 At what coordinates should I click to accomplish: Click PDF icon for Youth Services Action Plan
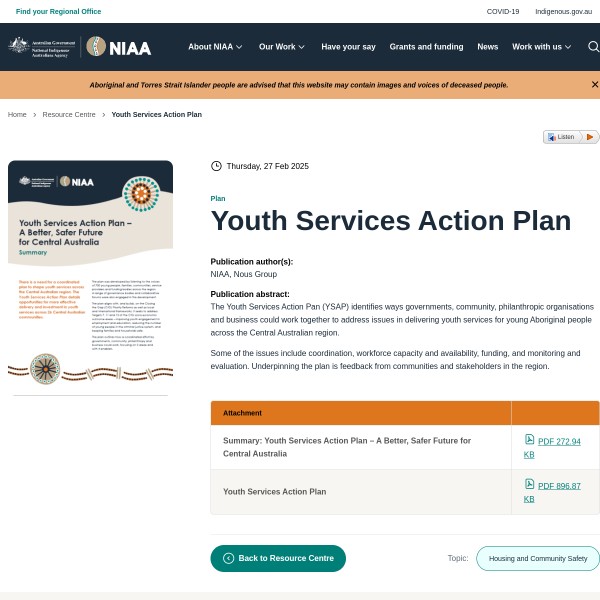point(529,484)
